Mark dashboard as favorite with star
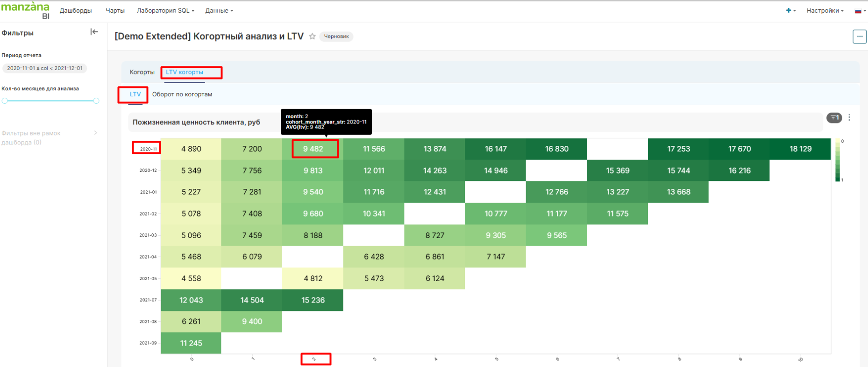Screen dimensions: 868x367 tap(312, 36)
